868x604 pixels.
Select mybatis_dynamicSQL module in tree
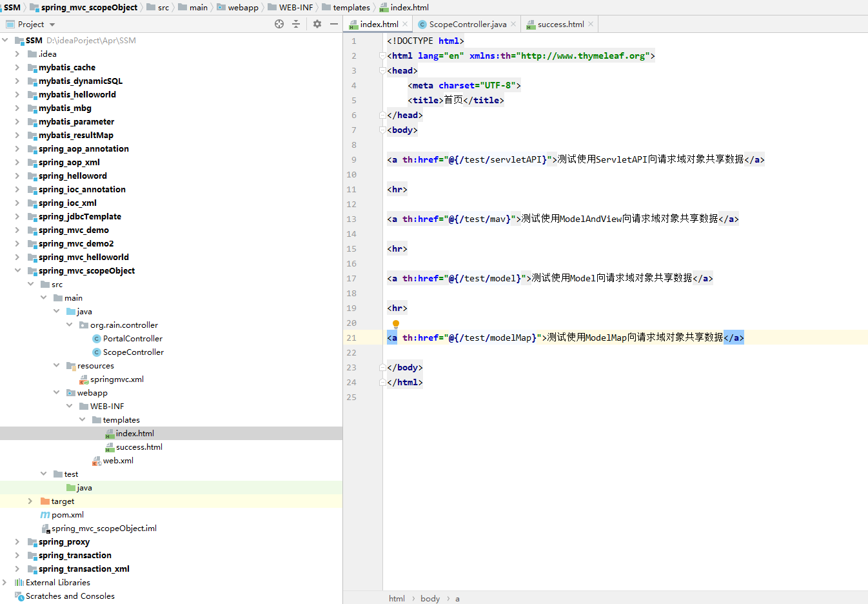(x=81, y=81)
